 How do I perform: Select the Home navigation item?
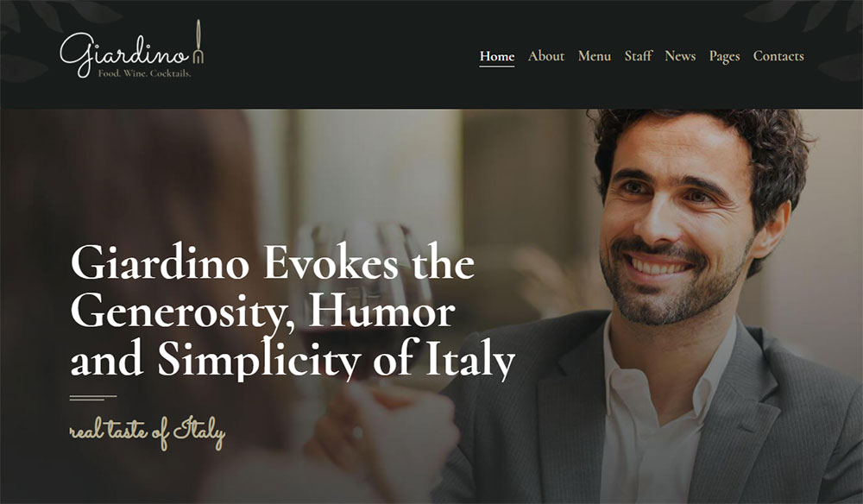click(x=497, y=56)
